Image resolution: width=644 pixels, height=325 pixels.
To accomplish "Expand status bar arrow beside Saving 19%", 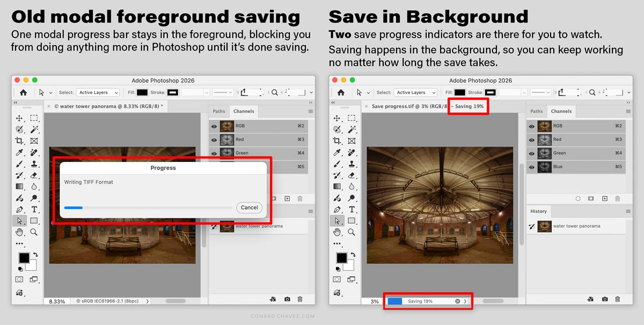I will point(465,301).
